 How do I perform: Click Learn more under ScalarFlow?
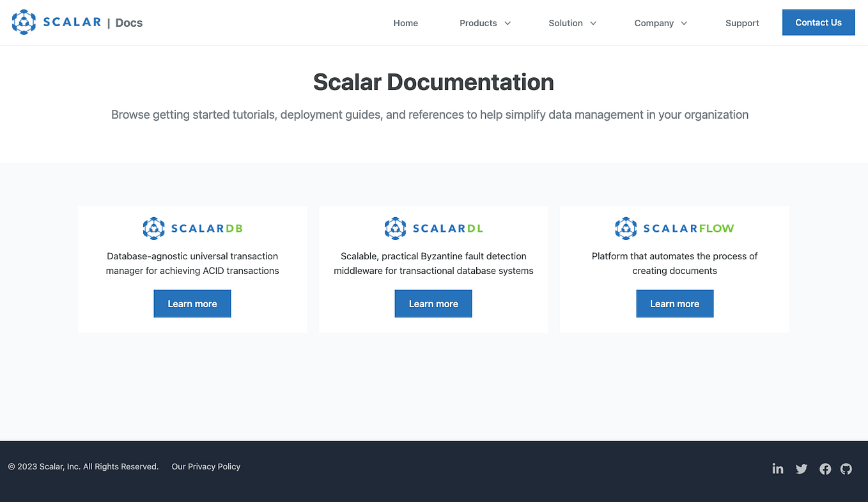click(x=674, y=303)
